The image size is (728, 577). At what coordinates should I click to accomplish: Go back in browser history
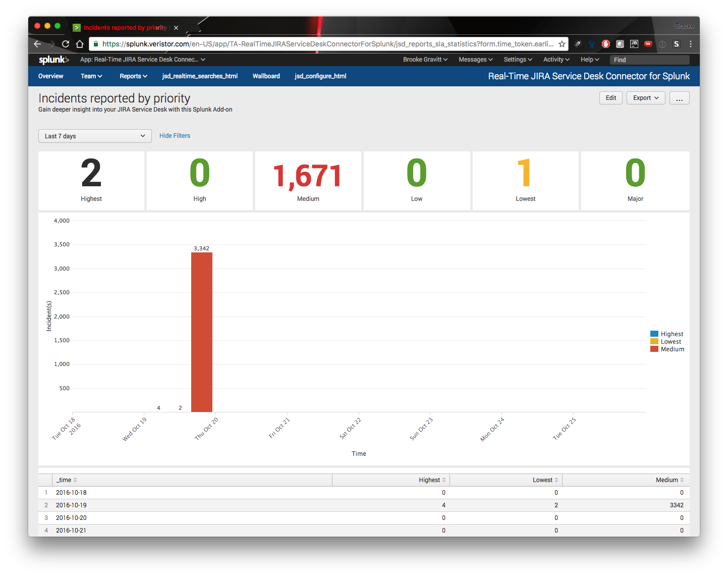click(x=37, y=44)
